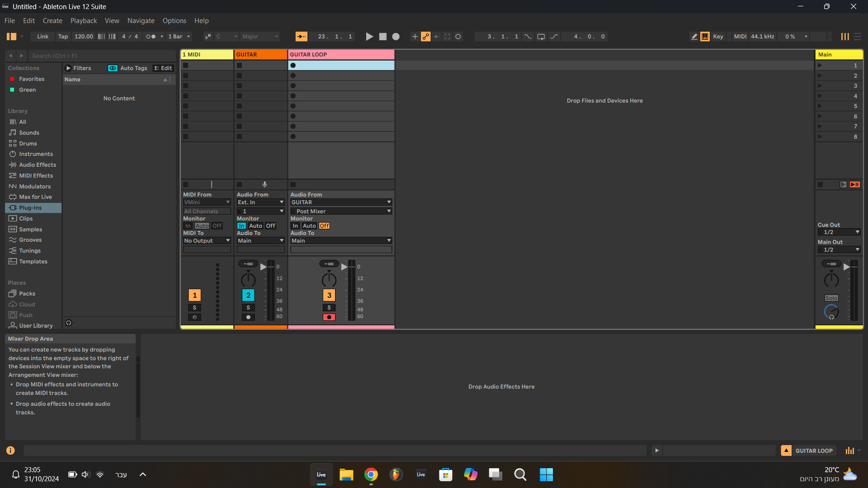Screen dimensions: 868x488
Task: Select Samples in the Library
Action: pos(30,230)
